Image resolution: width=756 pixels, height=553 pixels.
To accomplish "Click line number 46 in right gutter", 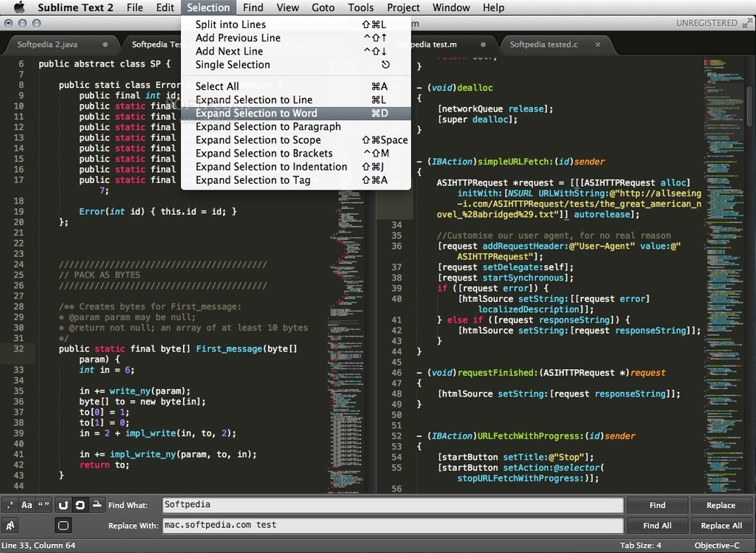I will pyautogui.click(x=396, y=373).
